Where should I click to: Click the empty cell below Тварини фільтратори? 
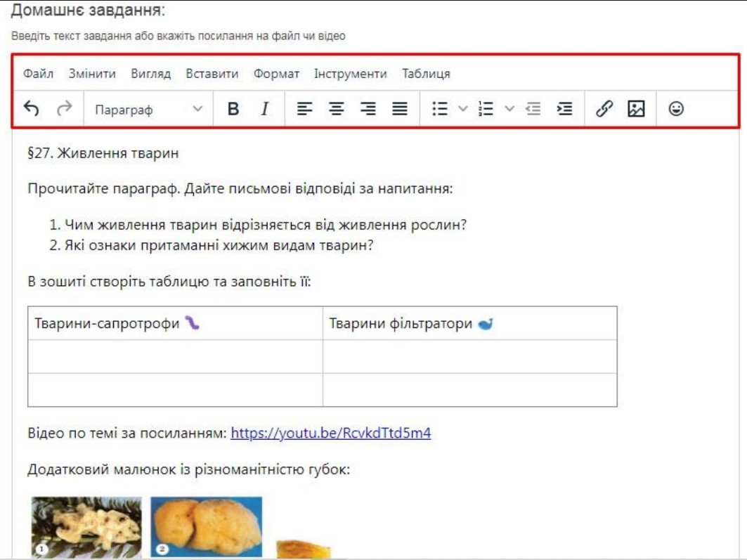[x=469, y=357]
